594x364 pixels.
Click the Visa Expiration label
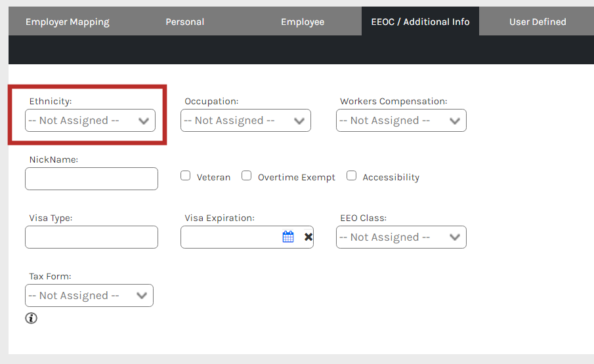219,218
